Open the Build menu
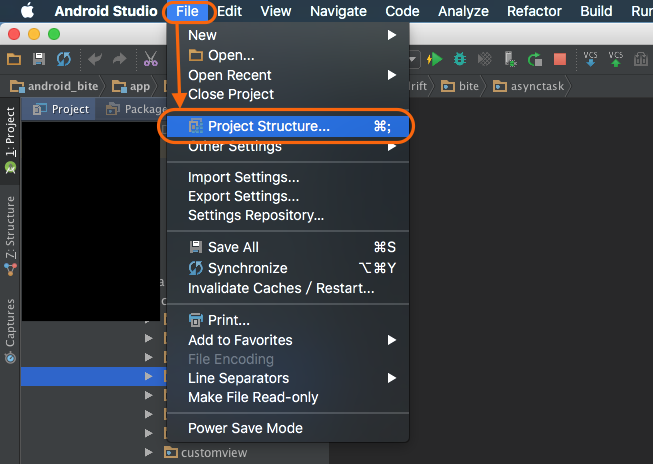The width and height of the screenshot is (653, 464). coord(596,11)
